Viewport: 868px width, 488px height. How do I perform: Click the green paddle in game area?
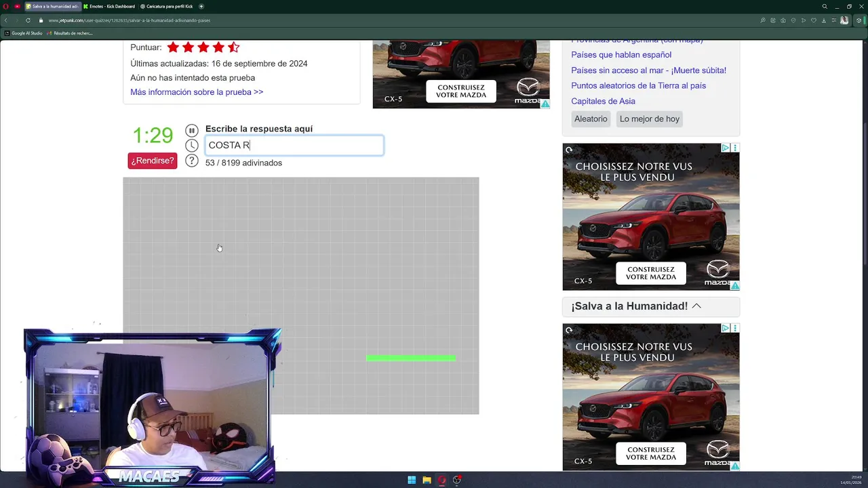point(411,358)
